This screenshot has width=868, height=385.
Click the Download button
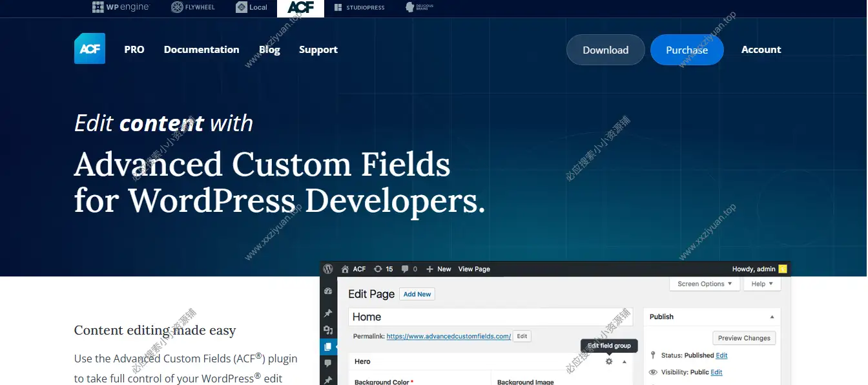[605, 50]
